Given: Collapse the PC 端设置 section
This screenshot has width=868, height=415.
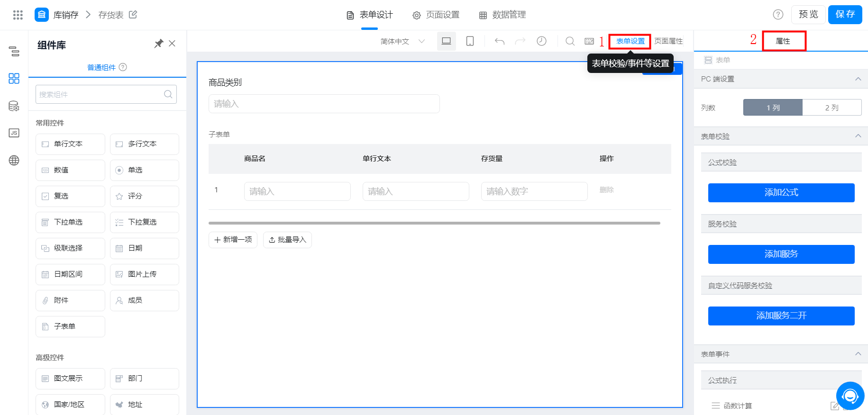Looking at the screenshot, I should click(x=858, y=79).
